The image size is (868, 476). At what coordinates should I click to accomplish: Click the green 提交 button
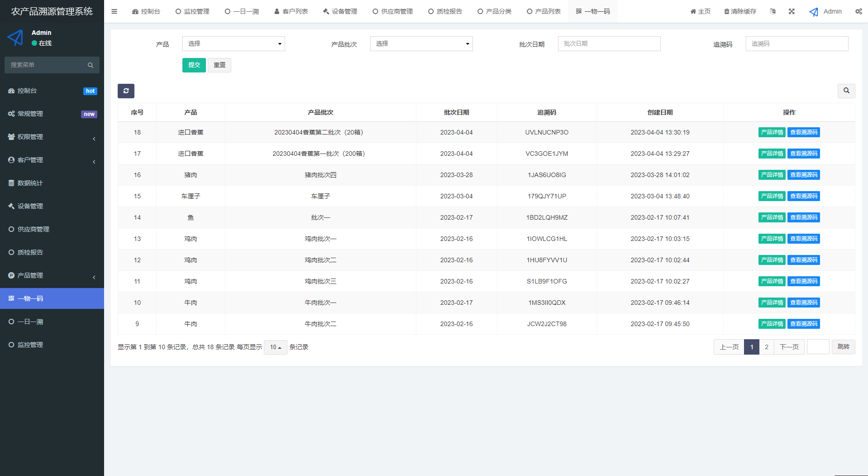(x=194, y=65)
